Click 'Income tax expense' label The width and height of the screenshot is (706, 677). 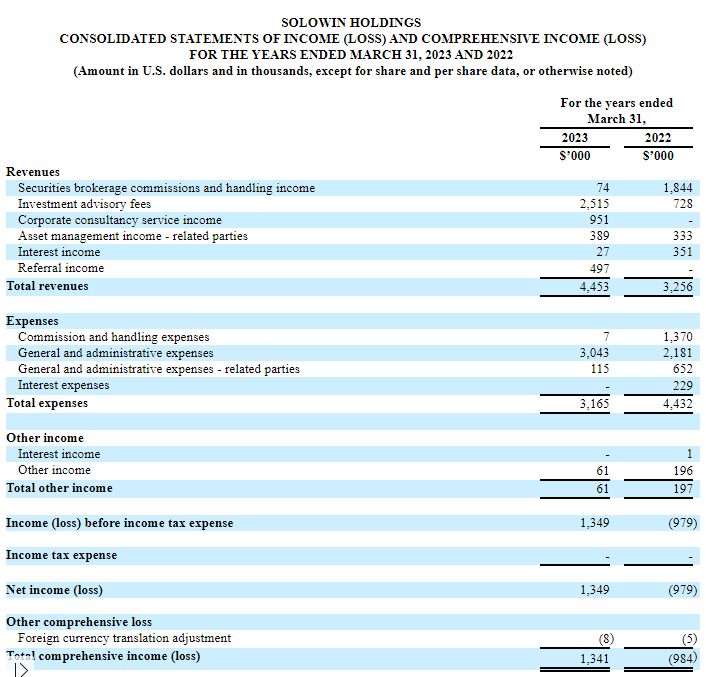[x=62, y=555]
